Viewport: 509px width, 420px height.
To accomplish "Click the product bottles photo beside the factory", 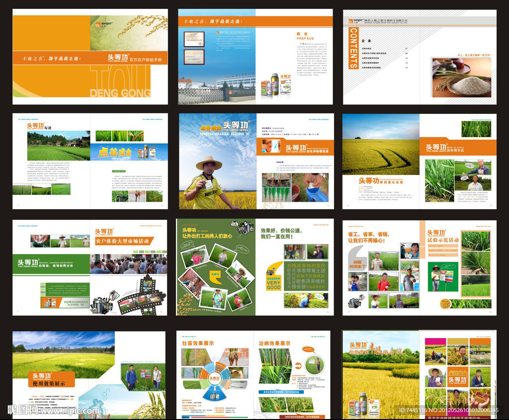I will (x=276, y=85).
